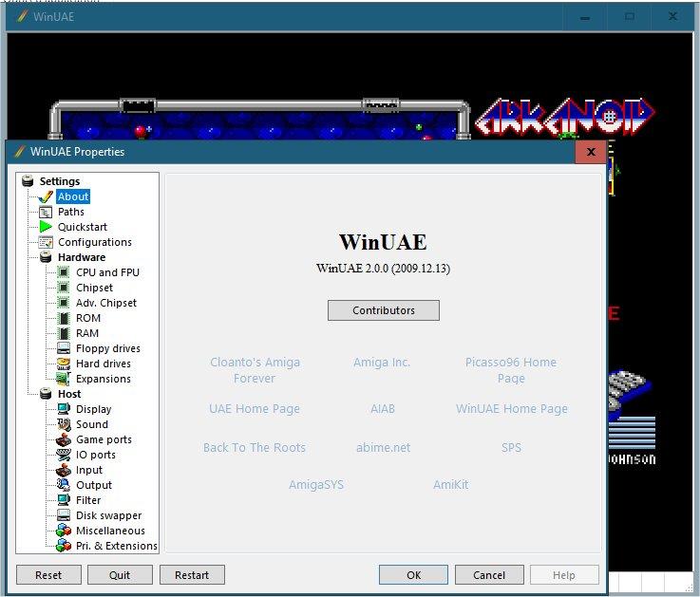Screen dimensions: 700x597
Task: Click the Configurations list icon
Action: 46,242
